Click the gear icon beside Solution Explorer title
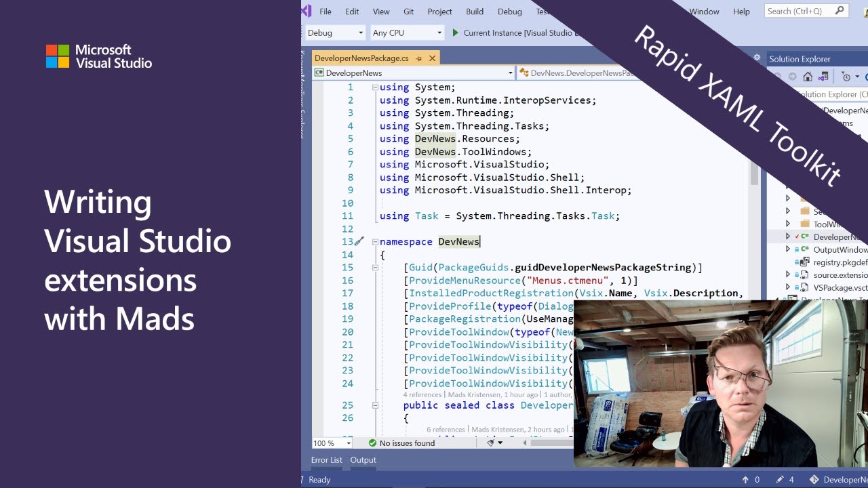868x488 pixels. click(x=757, y=58)
